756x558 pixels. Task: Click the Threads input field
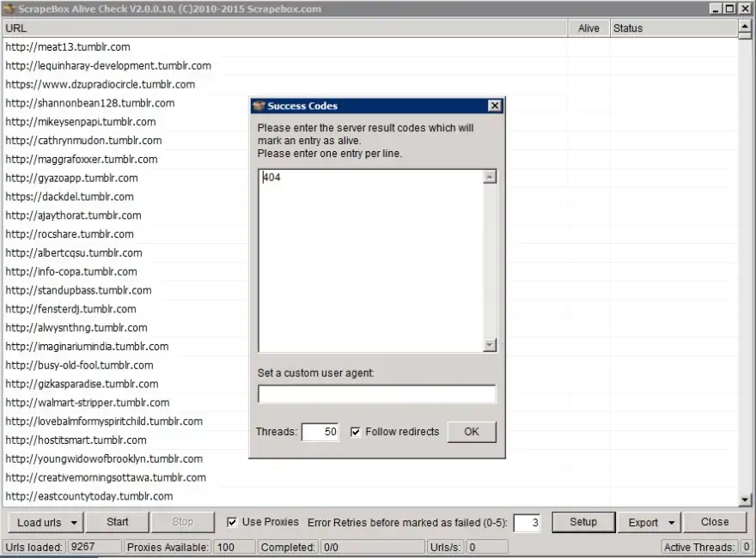click(x=320, y=432)
